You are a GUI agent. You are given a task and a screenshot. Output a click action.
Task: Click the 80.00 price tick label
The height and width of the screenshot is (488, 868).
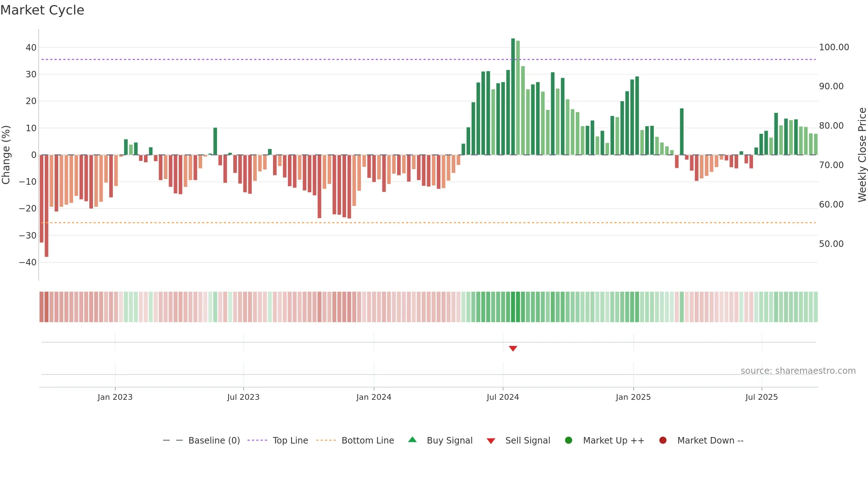[x=831, y=126]
